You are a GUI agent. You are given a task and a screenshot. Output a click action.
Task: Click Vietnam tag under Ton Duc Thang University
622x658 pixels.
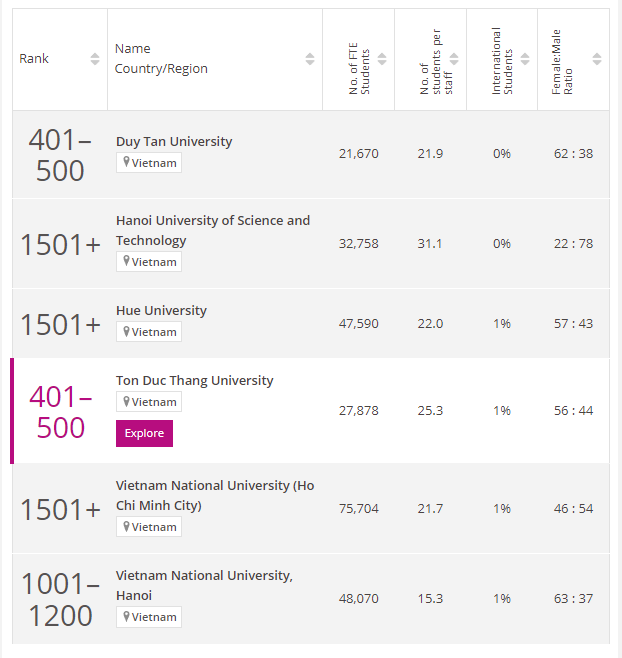(149, 402)
